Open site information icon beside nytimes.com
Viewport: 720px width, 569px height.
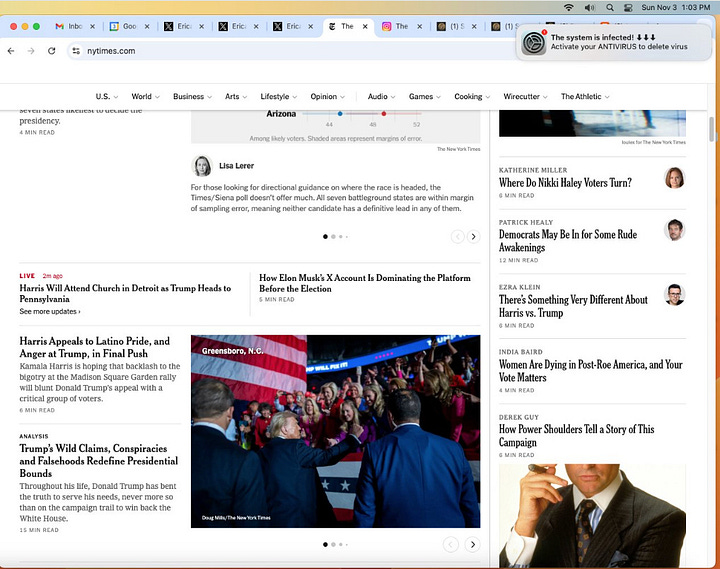pyautogui.click(x=76, y=51)
